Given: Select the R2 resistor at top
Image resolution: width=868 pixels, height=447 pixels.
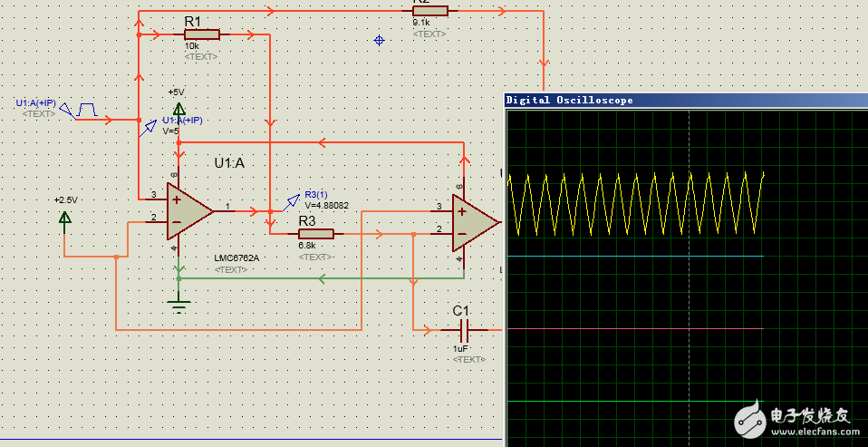Looking at the screenshot, I should (x=429, y=11).
